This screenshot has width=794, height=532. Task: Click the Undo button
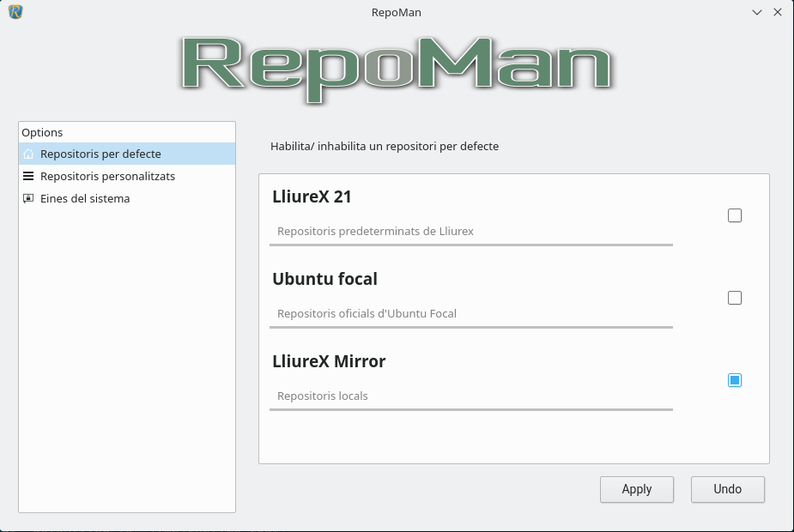point(728,489)
